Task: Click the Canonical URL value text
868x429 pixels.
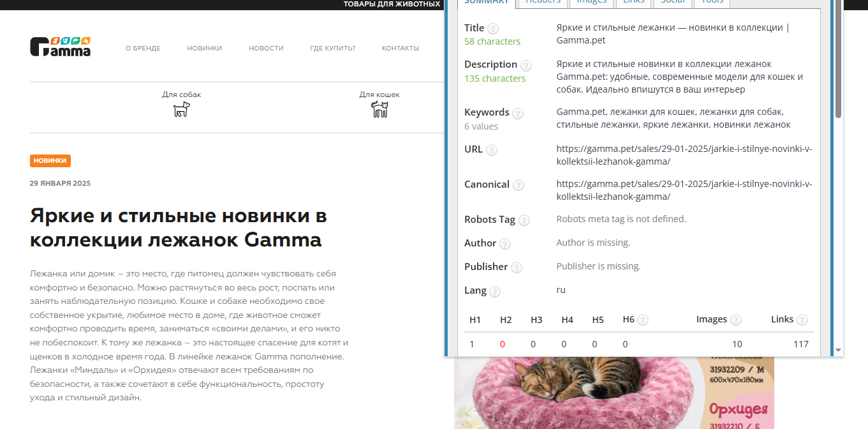Action: [684, 190]
